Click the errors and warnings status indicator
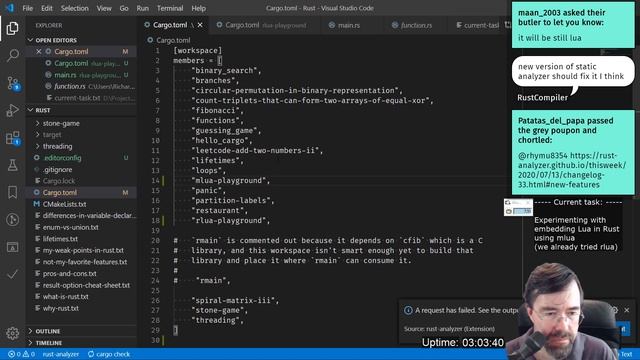 click(22, 354)
